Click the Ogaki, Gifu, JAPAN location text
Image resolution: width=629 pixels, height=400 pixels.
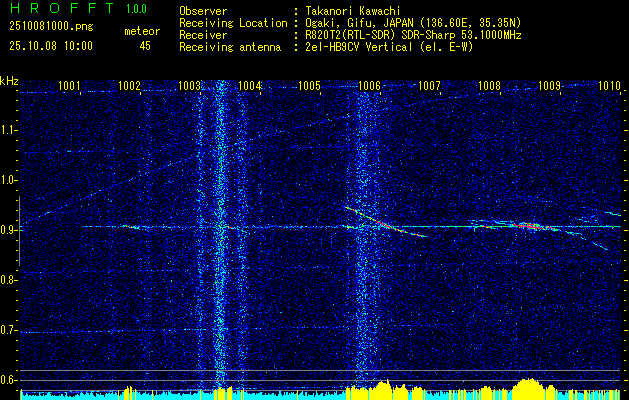point(411,23)
